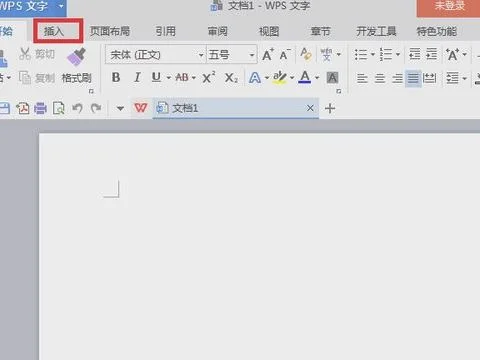Expand the font color dropdown arrow

(317, 78)
